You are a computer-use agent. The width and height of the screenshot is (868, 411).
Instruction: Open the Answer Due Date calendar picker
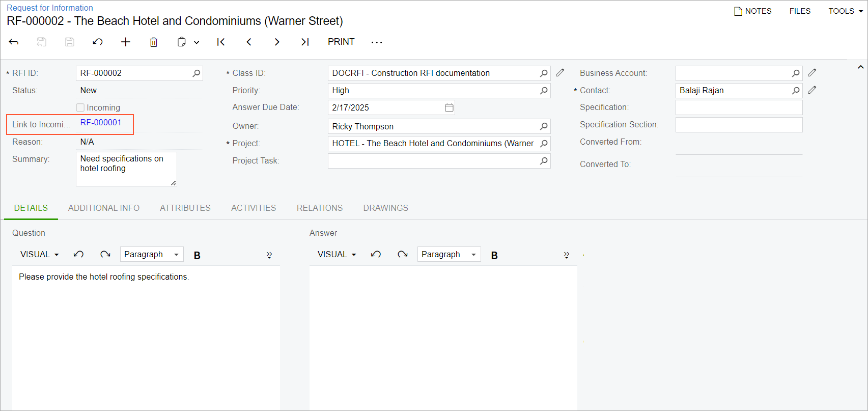[449, 107]
